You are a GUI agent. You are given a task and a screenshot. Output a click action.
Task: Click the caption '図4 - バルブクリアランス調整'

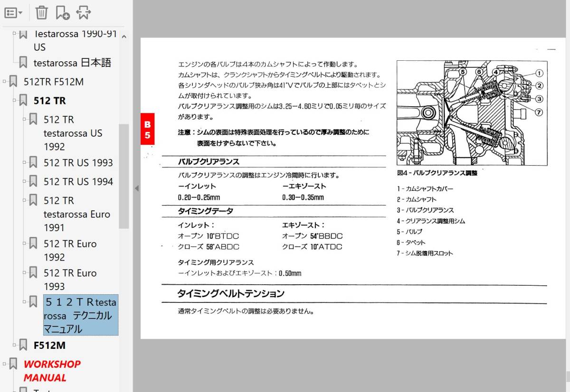437,173
